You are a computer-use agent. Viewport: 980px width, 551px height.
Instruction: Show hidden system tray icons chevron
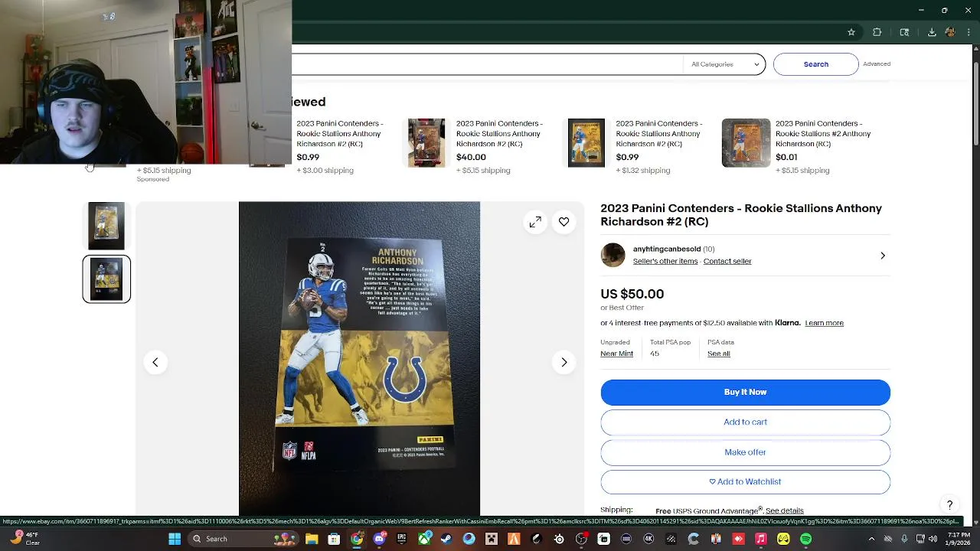pyautogui.click(x=871, y=539)
